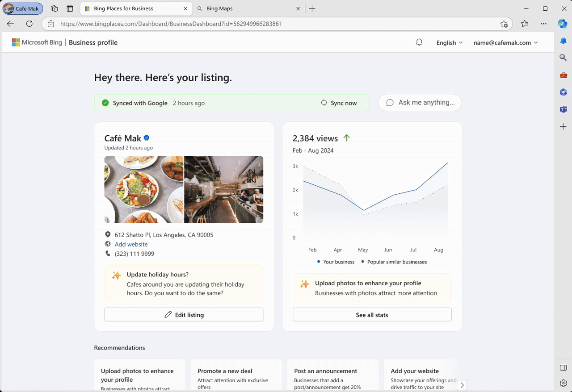Open the café interior photo thumbnail
Screen dimensions: 572x392
pyautogui.click(x=223, y=189)
